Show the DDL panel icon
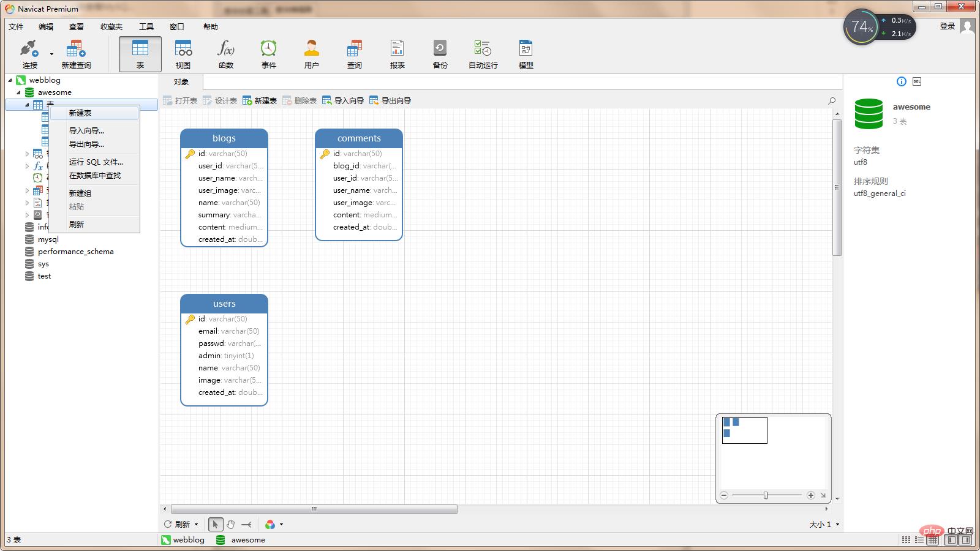Viewport: 980px width, 551px height. 917,81
